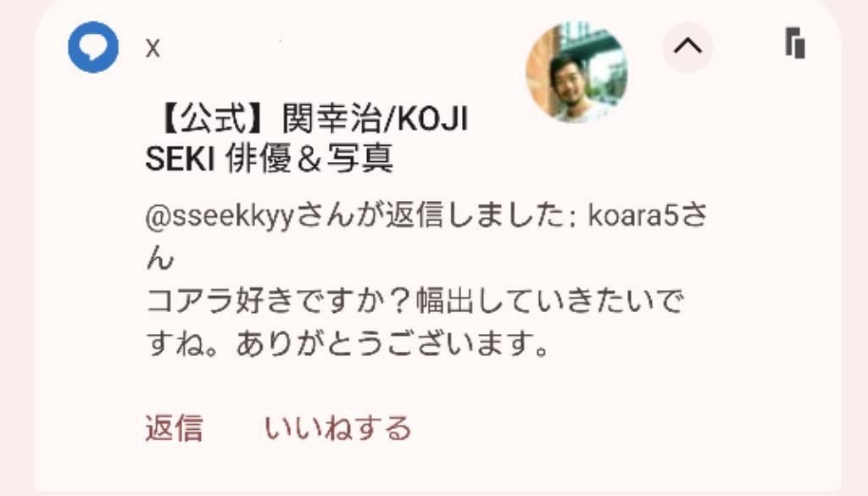Like the reply with いいねする
The image size is (868, 496).
pos(337,428)
